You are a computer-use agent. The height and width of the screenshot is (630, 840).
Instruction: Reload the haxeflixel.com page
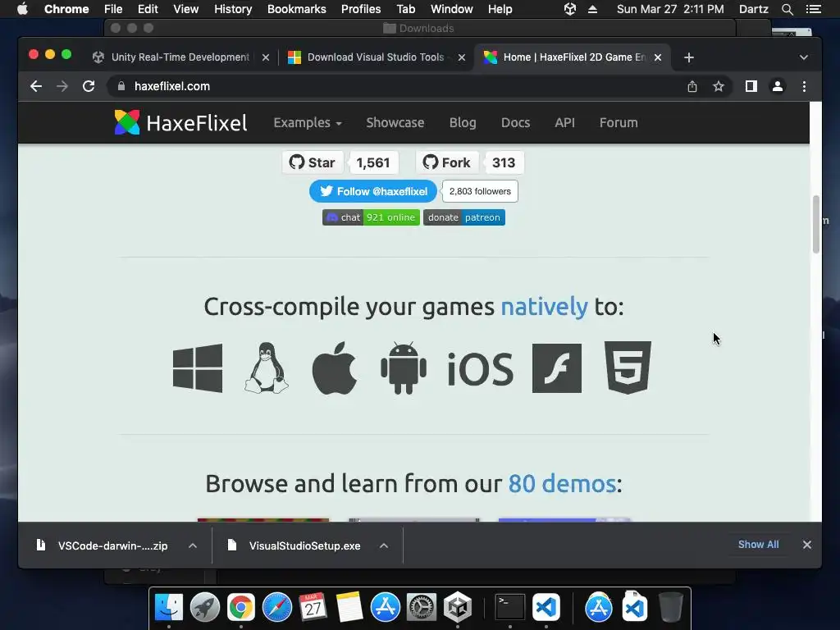[x=89, y=86]
